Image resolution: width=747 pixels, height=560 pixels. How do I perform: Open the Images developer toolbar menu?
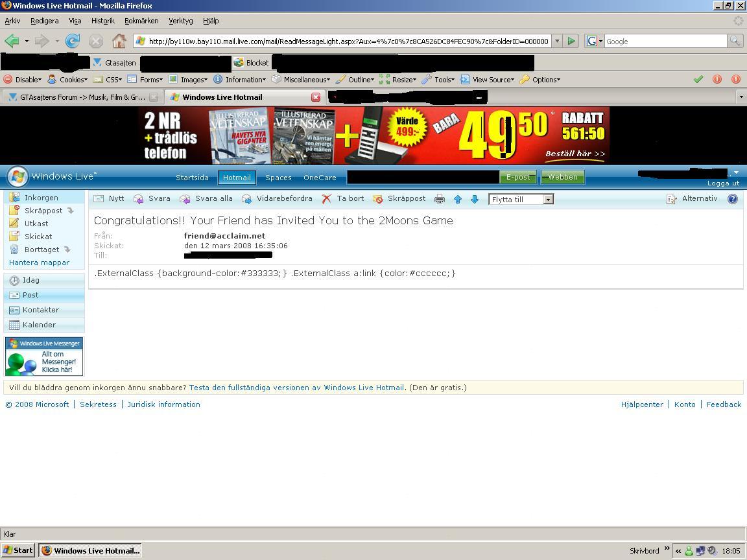tap(188, 80)
